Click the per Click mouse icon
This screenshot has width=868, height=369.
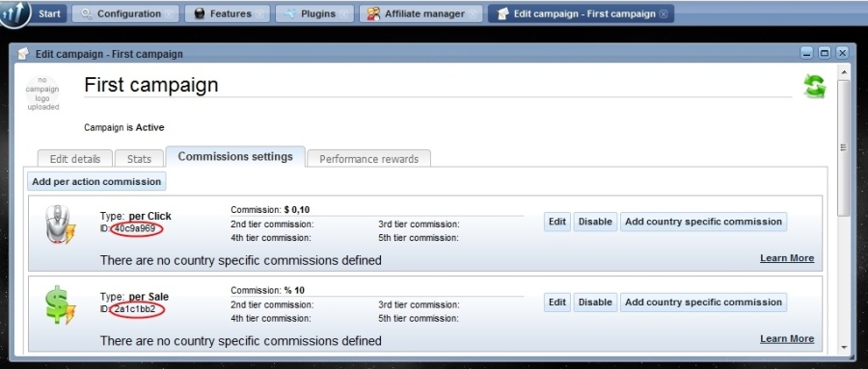pos(61,224)
